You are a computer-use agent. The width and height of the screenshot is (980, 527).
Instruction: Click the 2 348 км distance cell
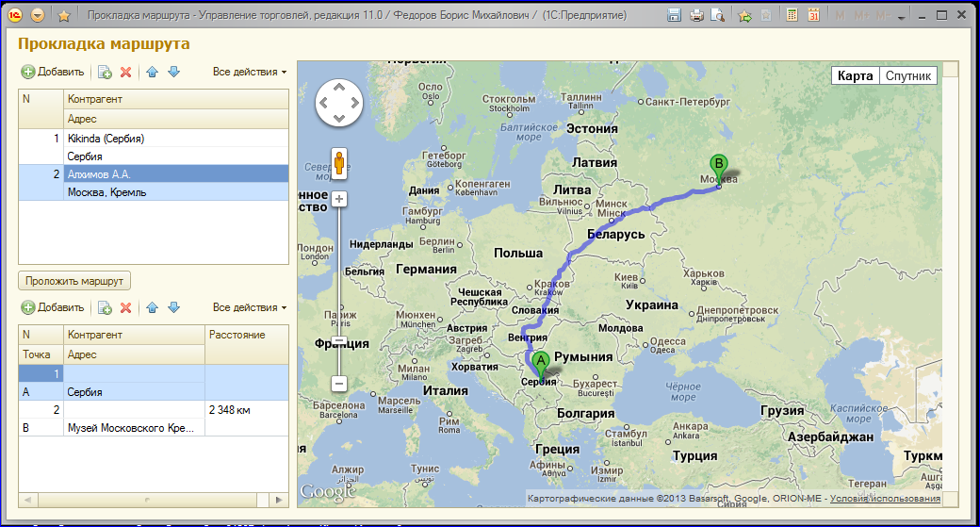pyautogui.click(x=247, y=410)
